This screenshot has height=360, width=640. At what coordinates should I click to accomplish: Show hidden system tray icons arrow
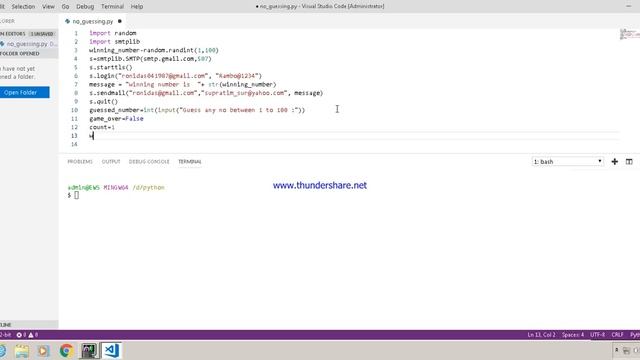pyautogui.click(x=617, y=350)
